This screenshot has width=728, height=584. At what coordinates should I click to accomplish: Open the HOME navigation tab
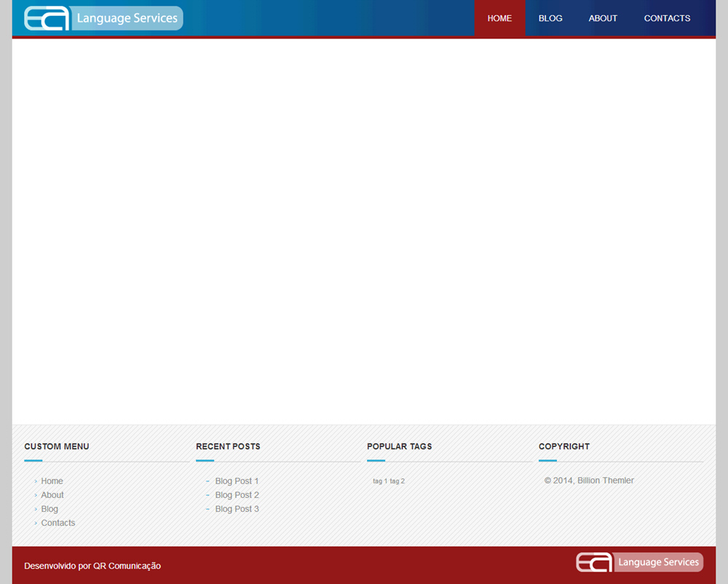point(499,18)
